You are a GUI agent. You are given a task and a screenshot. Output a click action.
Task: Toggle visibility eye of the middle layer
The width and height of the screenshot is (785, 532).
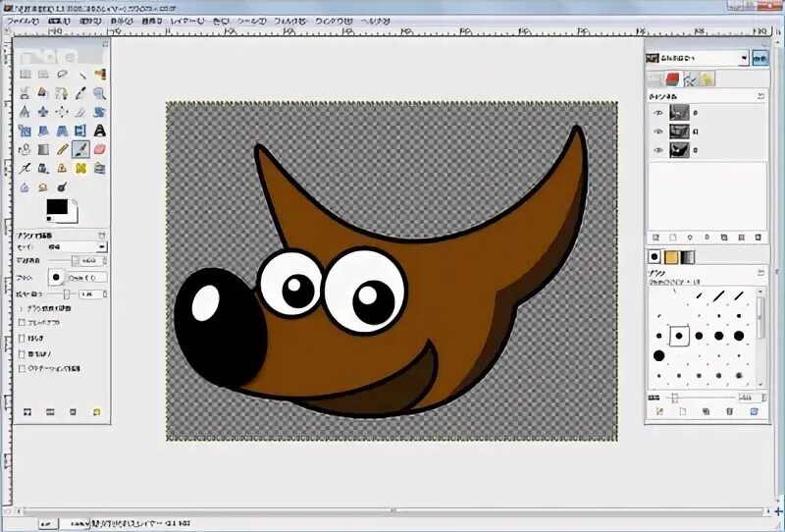657,132
